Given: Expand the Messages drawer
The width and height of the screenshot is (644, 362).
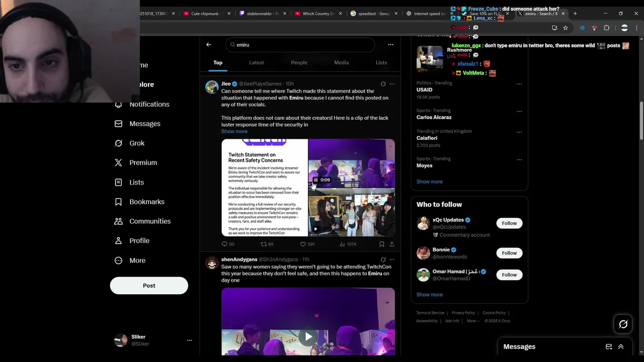Looking at the screenshot, I should click(621, 347).
